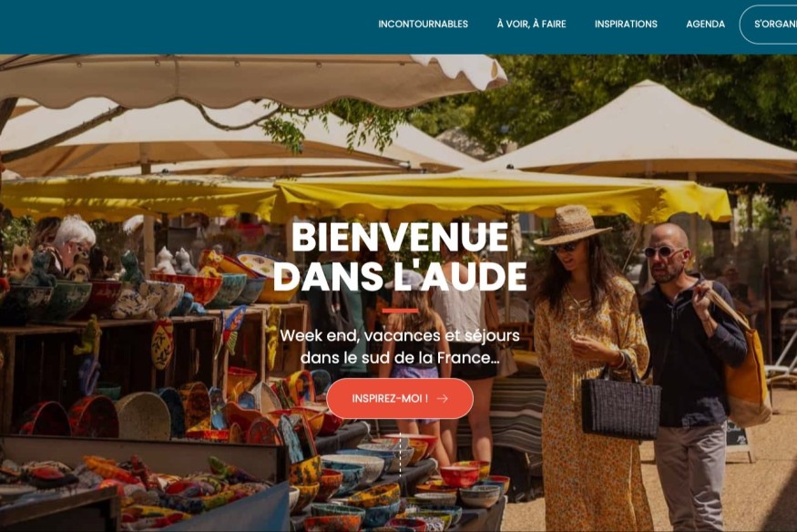Image resolution: width=797 pixels, height=532 pixels.
Task: Open the Incontournables menu
Action: 423,24
